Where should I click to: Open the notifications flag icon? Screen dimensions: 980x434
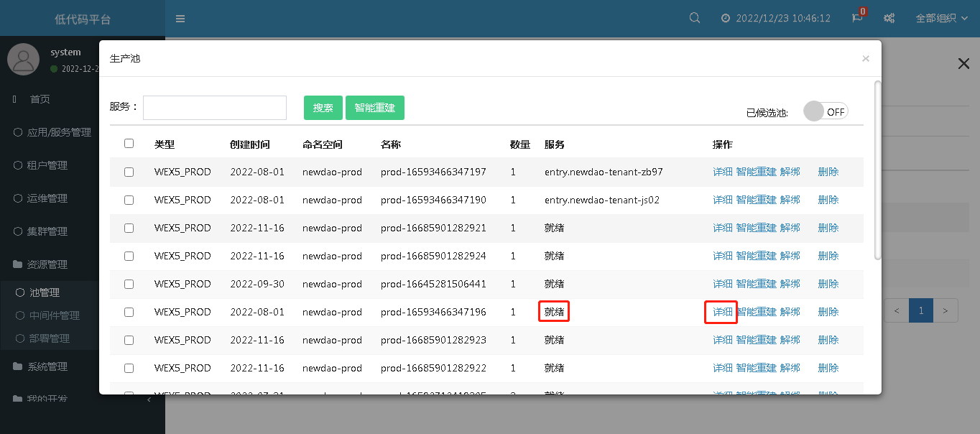857,19
